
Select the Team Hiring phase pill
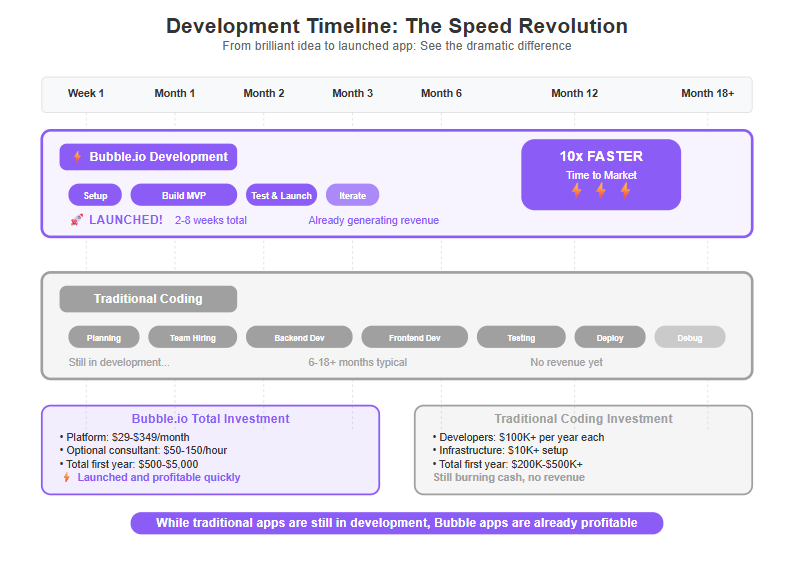(x=192, y=337)
